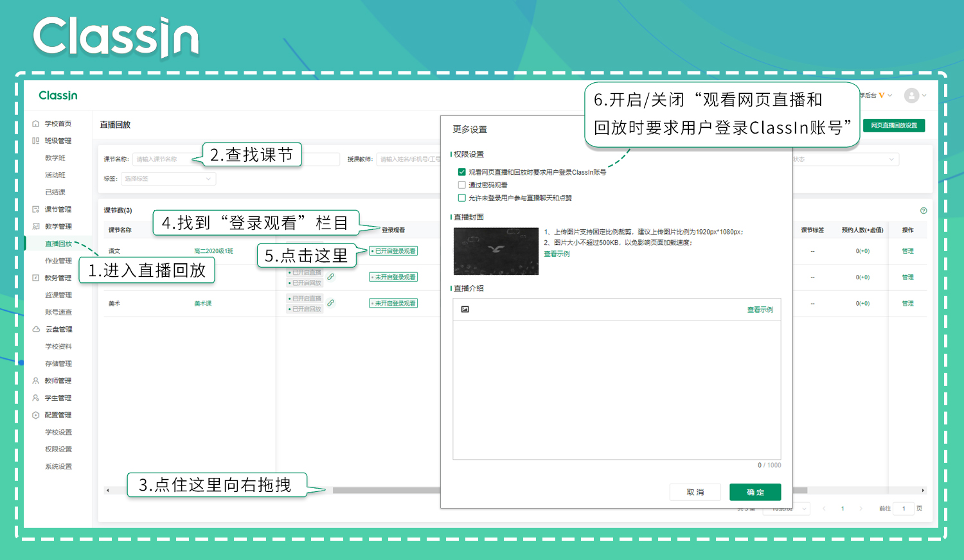This screenshot has width=964, height=560.
Task: Click 已开启登录观看 in the 语文 row
Action: tap(393, 251)
